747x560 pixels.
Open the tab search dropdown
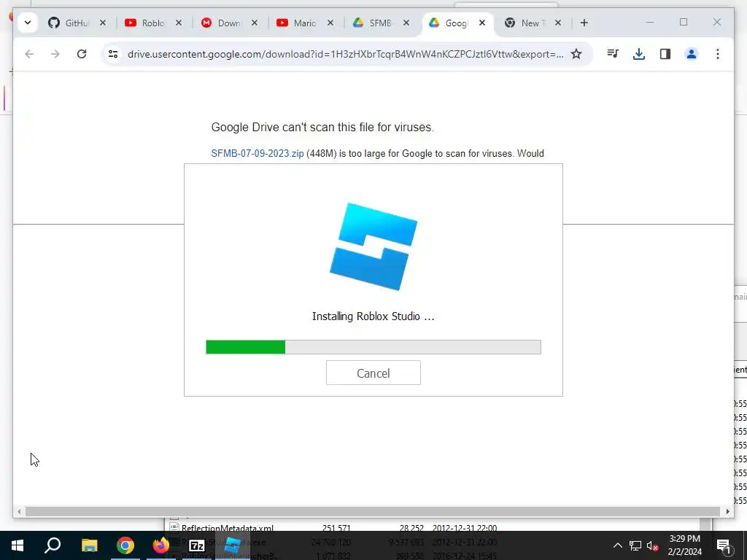(x=28, y=23)
